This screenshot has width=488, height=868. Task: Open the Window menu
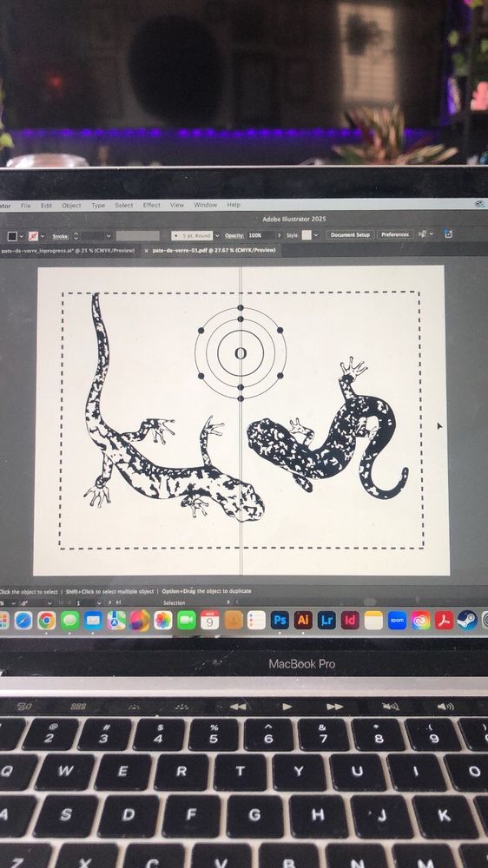[x=205, y=206]
